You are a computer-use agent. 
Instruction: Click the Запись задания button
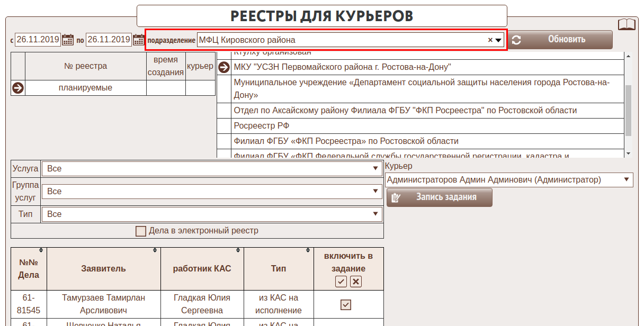440,197
